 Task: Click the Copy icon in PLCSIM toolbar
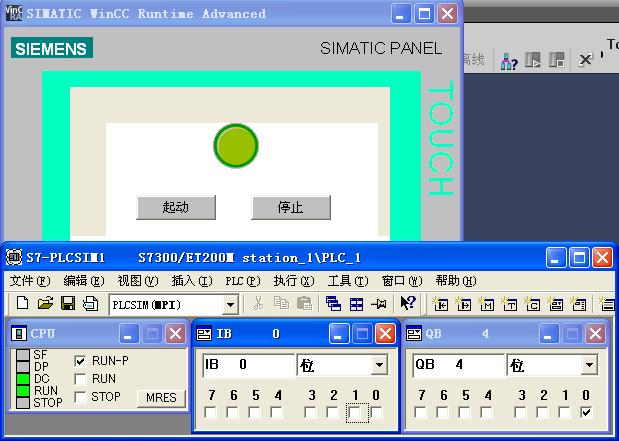[x=281, y=304]
